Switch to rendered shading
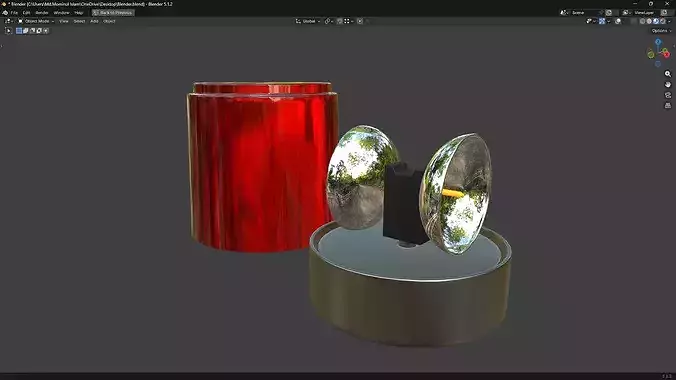 tap(663, 21)
